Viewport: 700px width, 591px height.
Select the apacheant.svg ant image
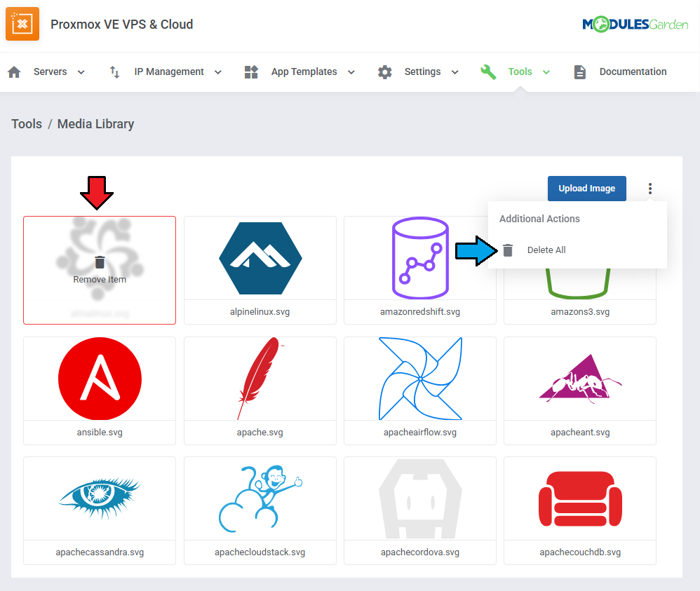pyautogui.click(x=580, y=379)
